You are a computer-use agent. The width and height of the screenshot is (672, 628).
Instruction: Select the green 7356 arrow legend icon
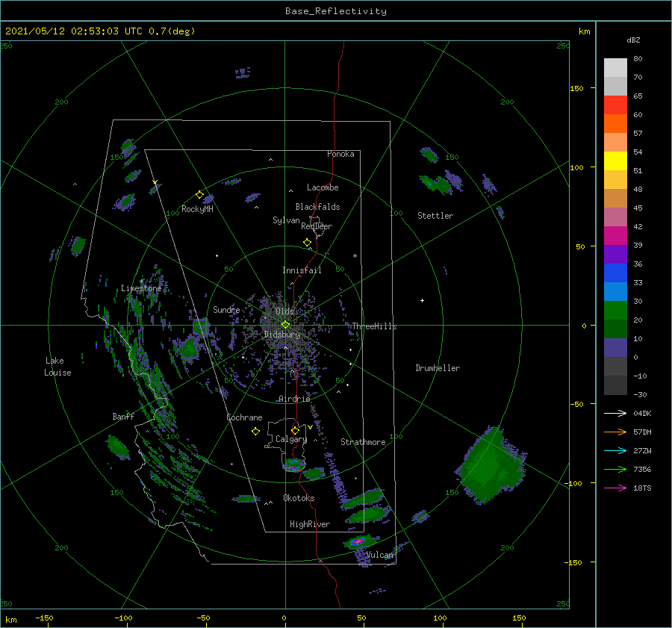click(x=615, y=470)
